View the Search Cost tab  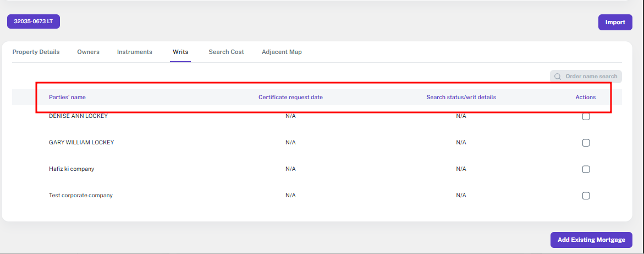(226, 52)
